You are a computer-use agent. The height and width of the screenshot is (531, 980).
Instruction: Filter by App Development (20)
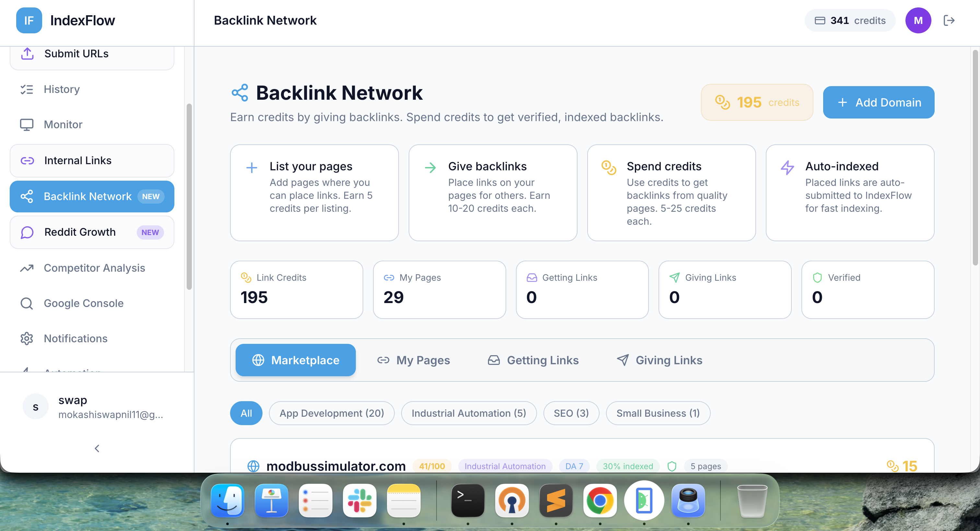click(x=331, y=413)
